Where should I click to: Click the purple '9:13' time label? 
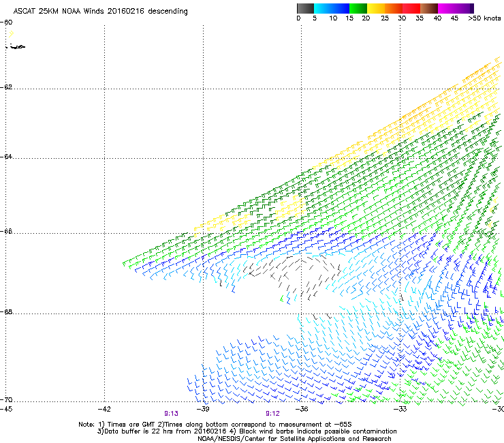[171, 414]
